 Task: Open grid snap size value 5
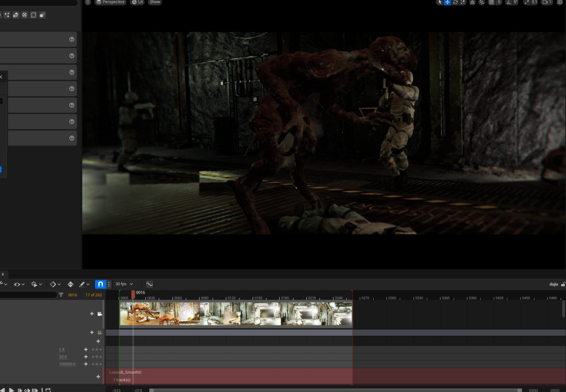tap(499, 2)
